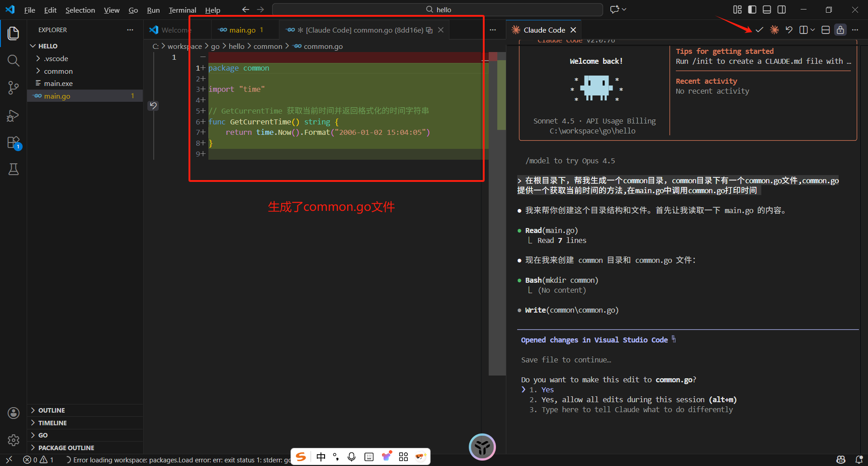The image size is (868, 466).
Task: Open the Selection menu
Action: pyautogui.click(x=80, y=10)
